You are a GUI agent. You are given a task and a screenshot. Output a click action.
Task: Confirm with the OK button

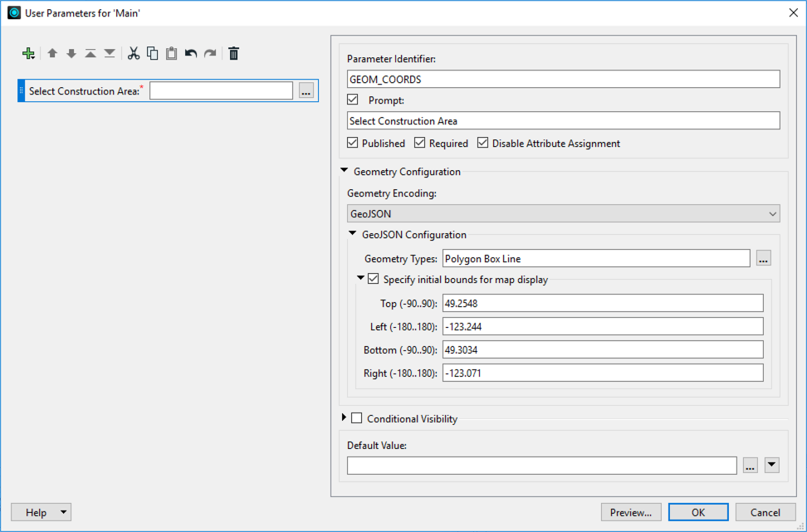698,512
